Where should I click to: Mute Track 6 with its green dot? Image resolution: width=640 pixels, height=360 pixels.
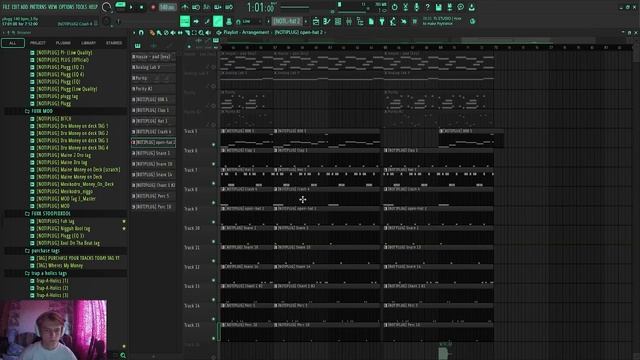click(x=213, y=164)
